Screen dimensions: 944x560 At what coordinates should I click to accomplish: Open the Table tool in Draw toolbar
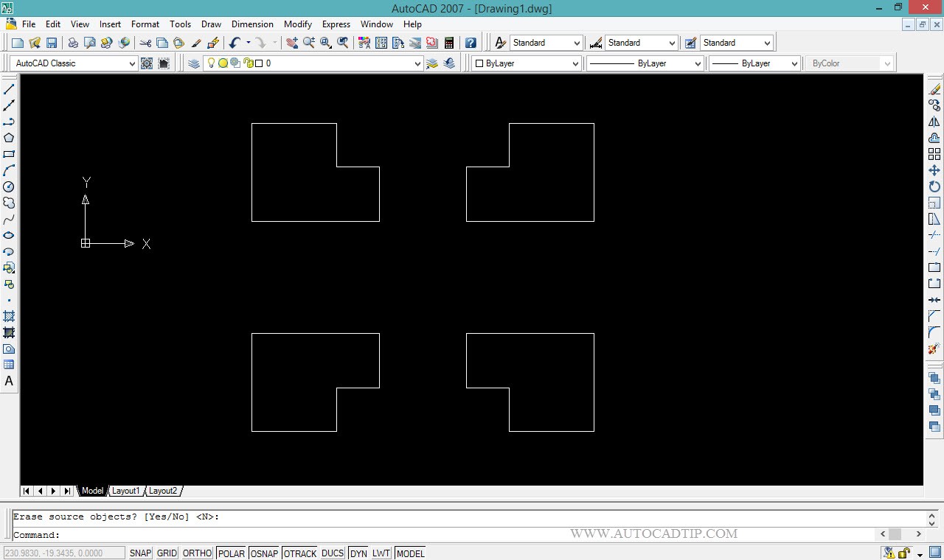[9, 365]
